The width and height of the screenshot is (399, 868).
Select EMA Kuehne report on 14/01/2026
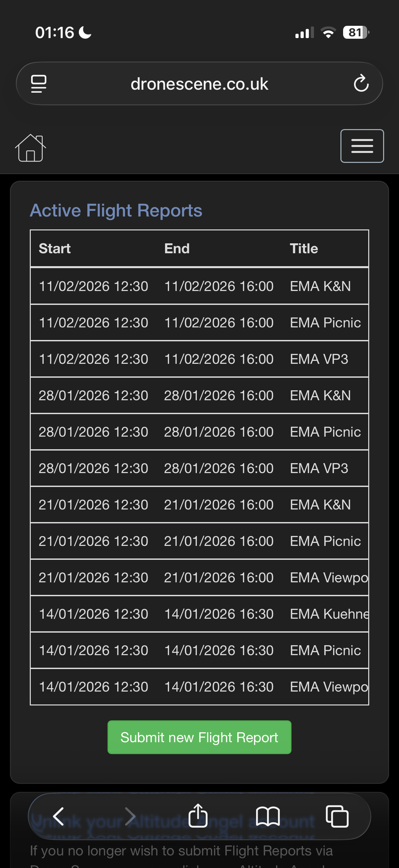pos(329,614)
